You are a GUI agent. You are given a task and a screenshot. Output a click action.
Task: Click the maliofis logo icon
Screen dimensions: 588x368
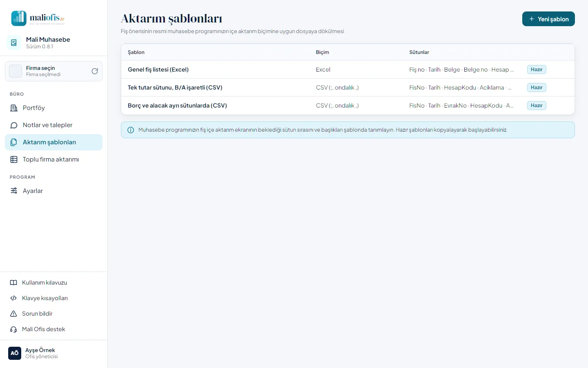click(19, 18)
